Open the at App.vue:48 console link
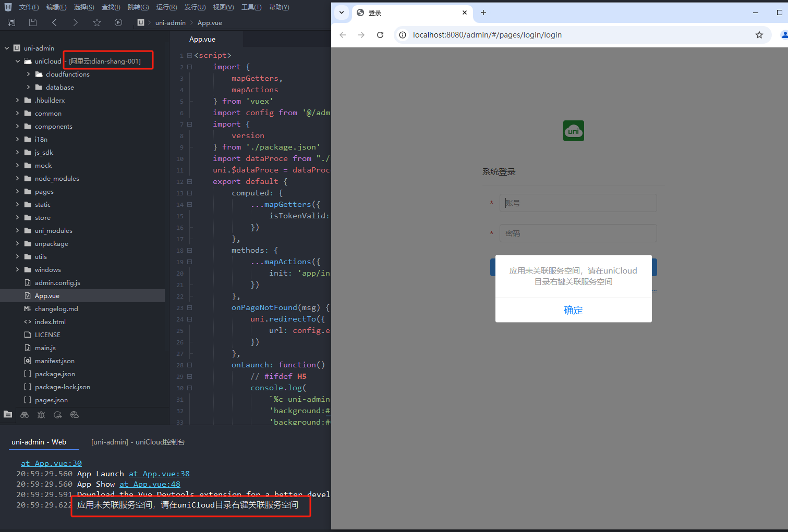 point(150,484)
